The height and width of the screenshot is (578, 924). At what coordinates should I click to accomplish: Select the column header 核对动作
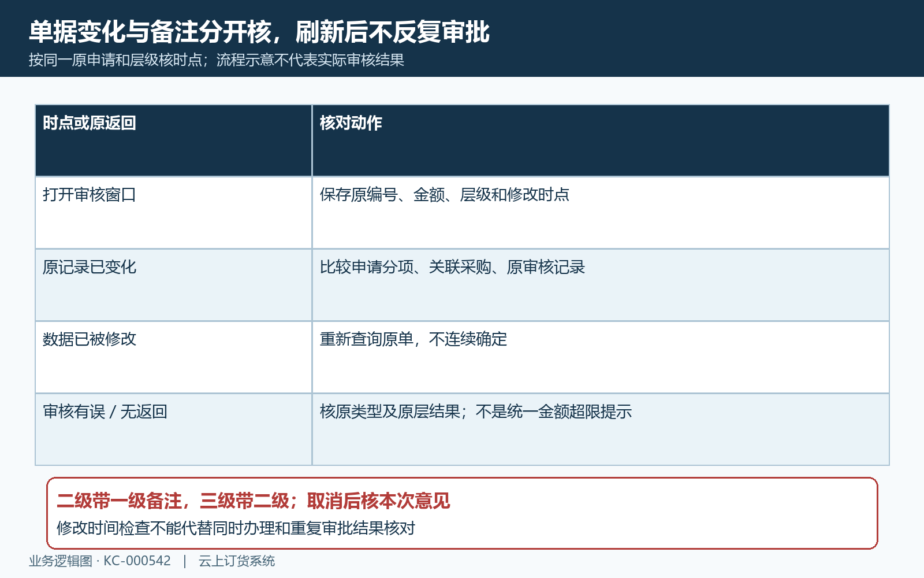(601, 140)
